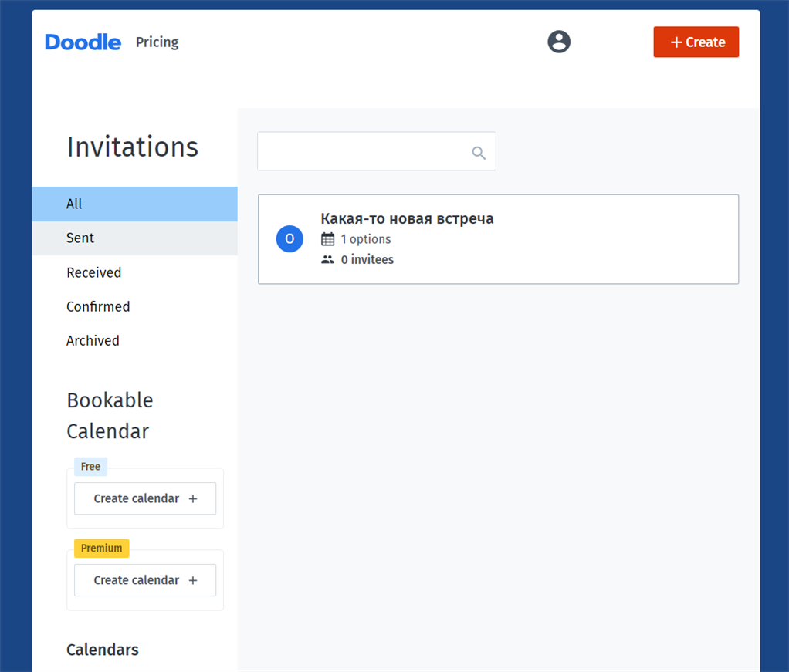This screenshot has height=672, width=789.
Task: Focus the invitations search field
Action: click(363, 152)
